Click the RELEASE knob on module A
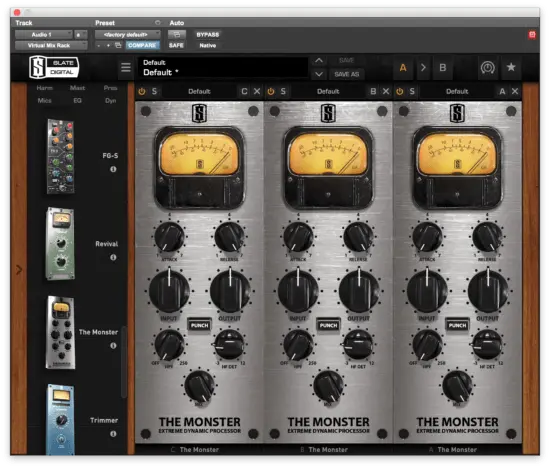This screenshot has width=550, height=468. 487,237
